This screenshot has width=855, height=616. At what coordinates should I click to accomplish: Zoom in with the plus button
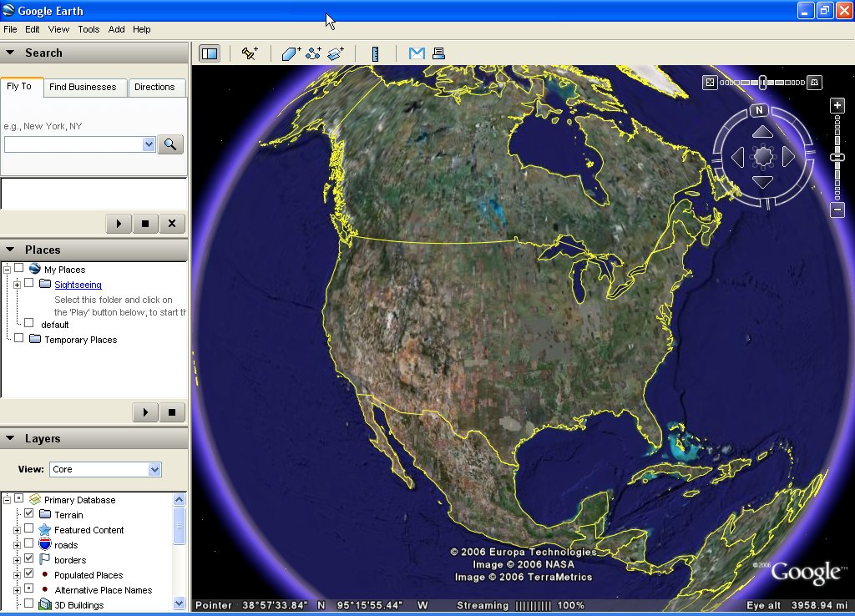[x=837, y=105]
